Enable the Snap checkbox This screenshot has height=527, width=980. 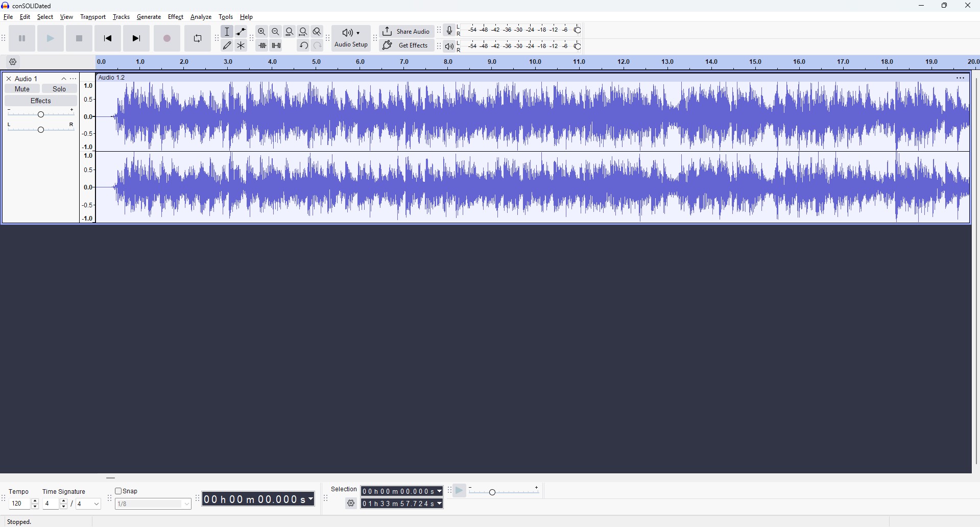tap(118, 491)
